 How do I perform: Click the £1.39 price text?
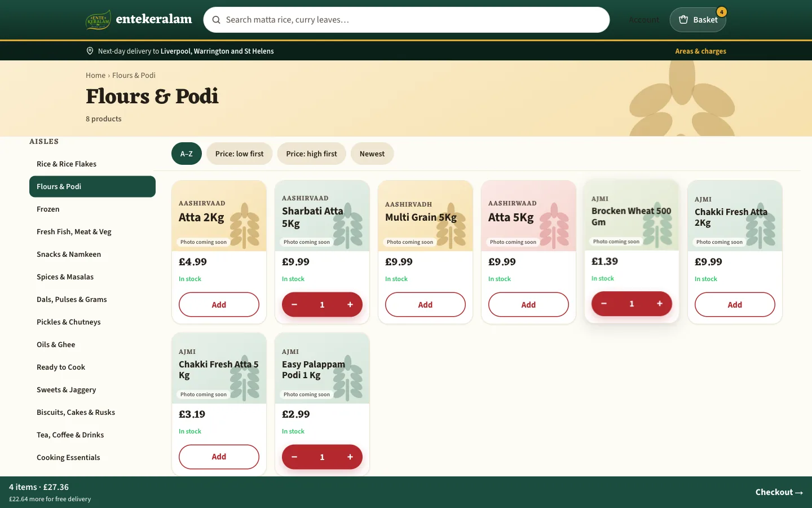tap(604, 261)
